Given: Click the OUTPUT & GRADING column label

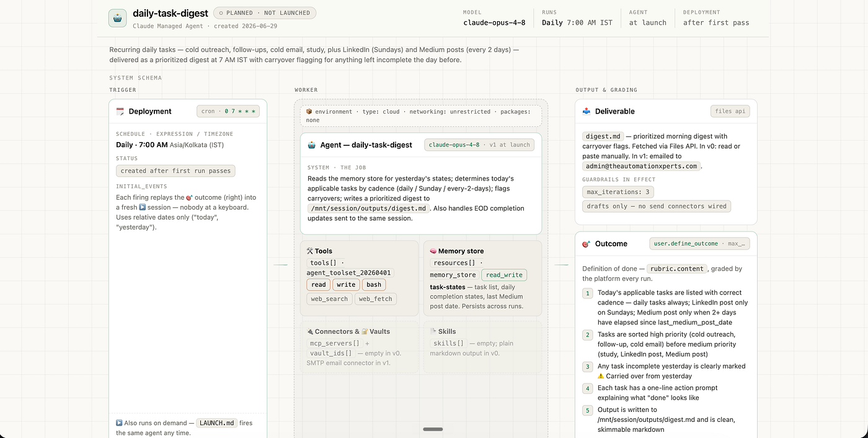Looking at the screenshot, I should [606, 90].
